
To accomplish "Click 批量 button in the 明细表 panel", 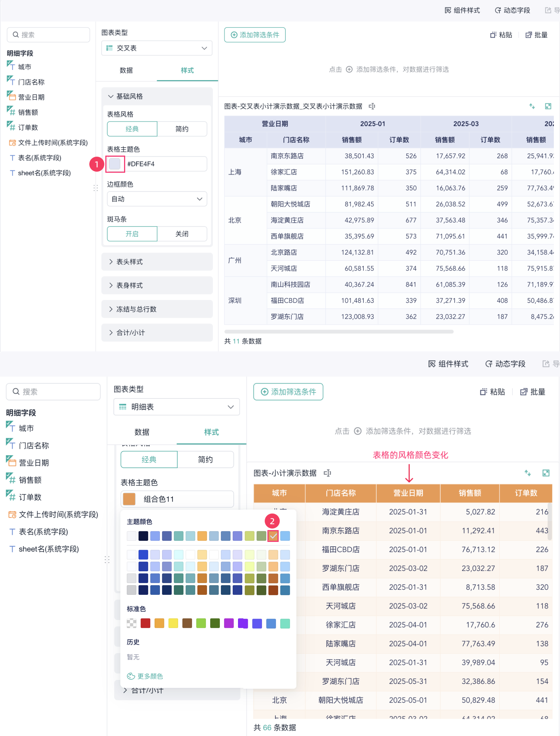I will point(533,392).
